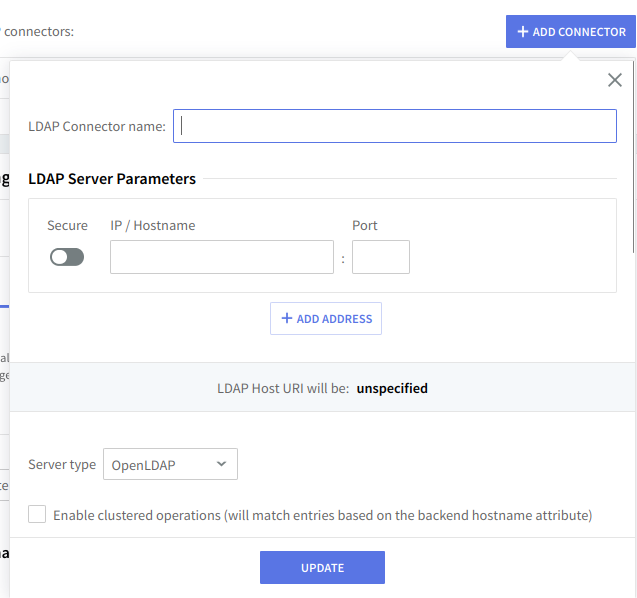This screenshot has height=598, width=637.
Task: Select the Port input box
Action: pos(380,257)
